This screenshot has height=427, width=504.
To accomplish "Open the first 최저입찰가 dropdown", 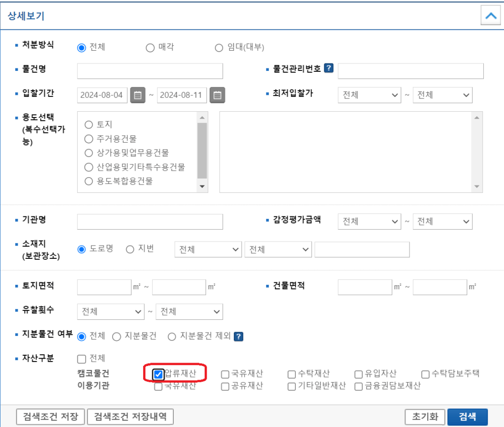I will pyautogui.click(x=369, y=95).
